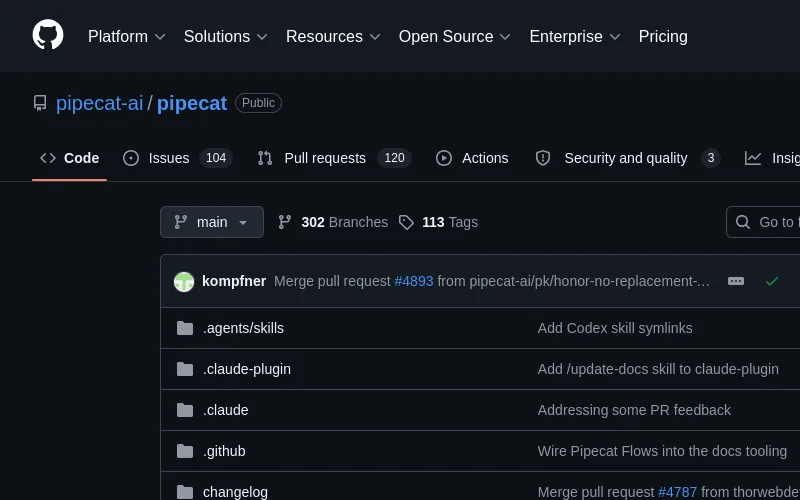Click kompfner's avatar image
The width and height of the screenshot is (800, 500).
tap(184, 282)
